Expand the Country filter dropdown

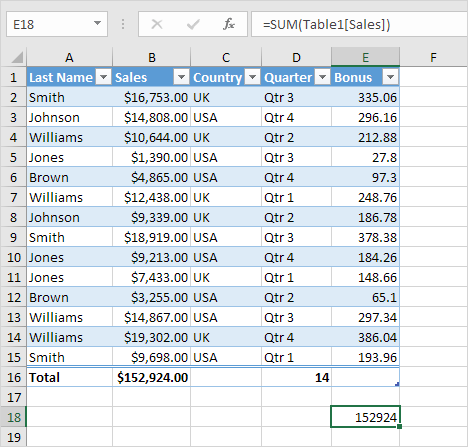click(x=253, y=77)
